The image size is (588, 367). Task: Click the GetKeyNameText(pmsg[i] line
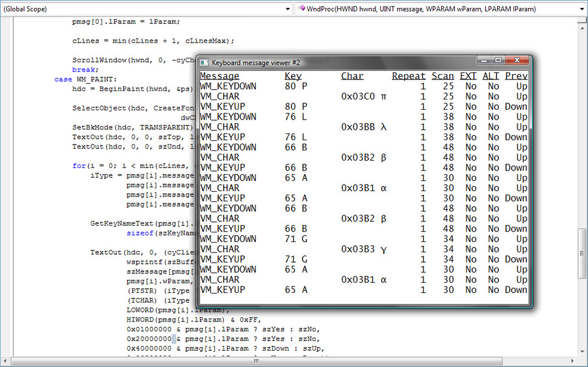tap(143, 224)
